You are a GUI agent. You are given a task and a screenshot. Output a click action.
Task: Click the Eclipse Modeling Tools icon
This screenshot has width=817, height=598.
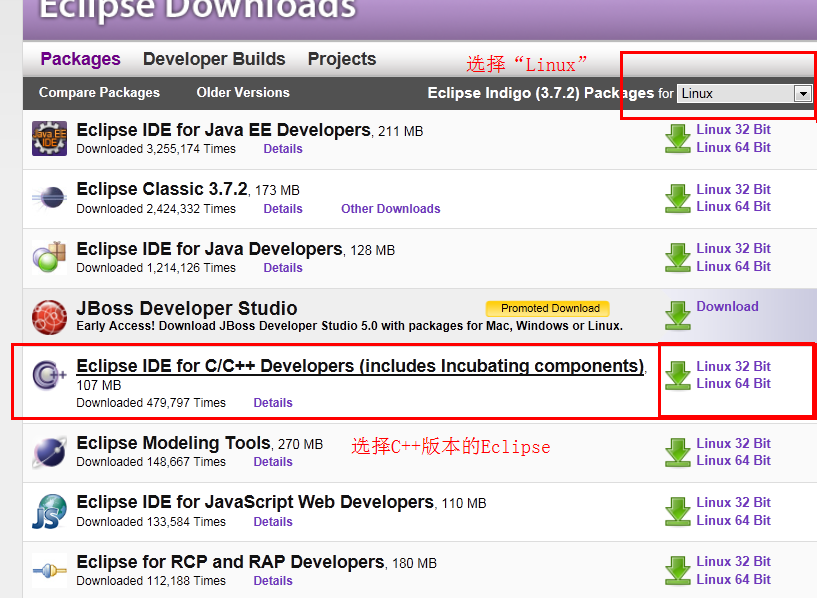[x=49, y=451]
